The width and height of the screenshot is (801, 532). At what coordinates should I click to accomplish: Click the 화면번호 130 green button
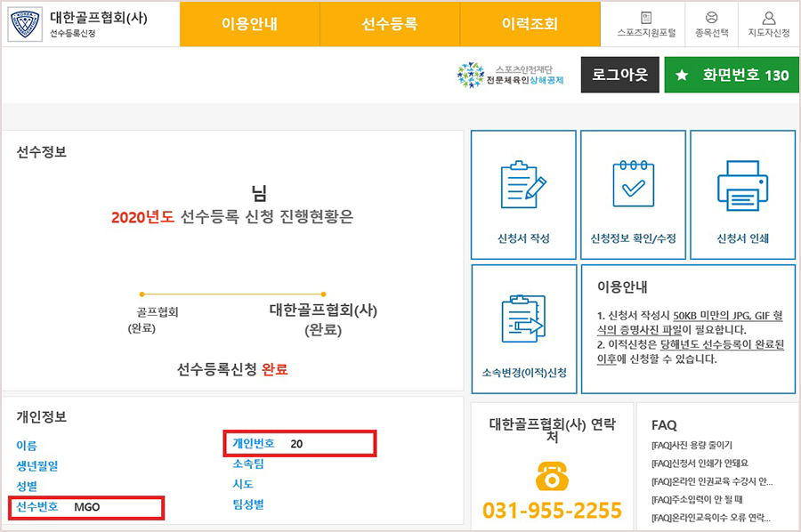tap(732, 75)
